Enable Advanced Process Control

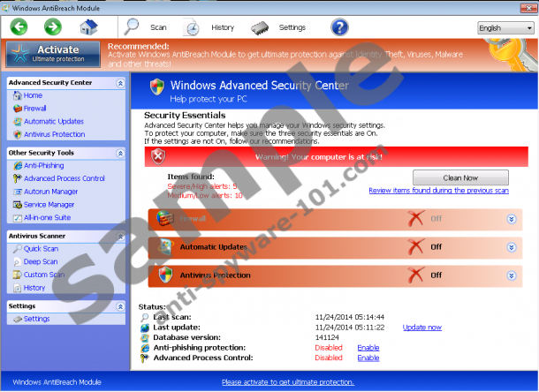click(x=368, y=358)
